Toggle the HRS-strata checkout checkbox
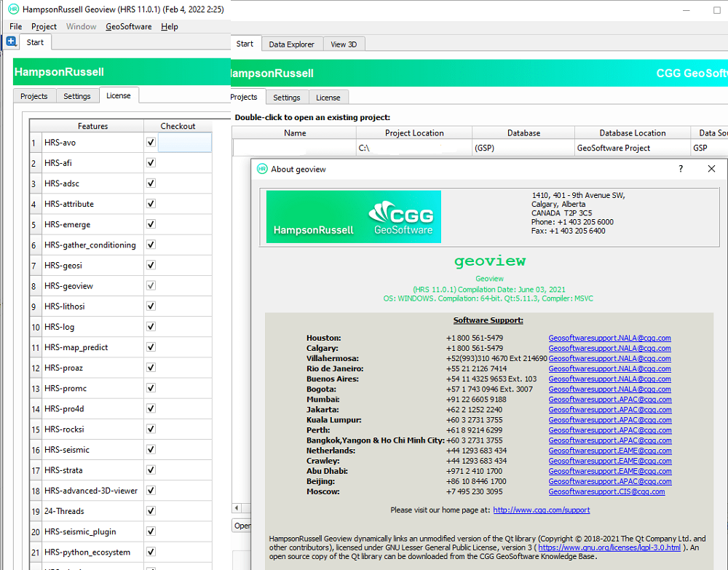Screen dimensions: 728x570 (x=151, y=470)
